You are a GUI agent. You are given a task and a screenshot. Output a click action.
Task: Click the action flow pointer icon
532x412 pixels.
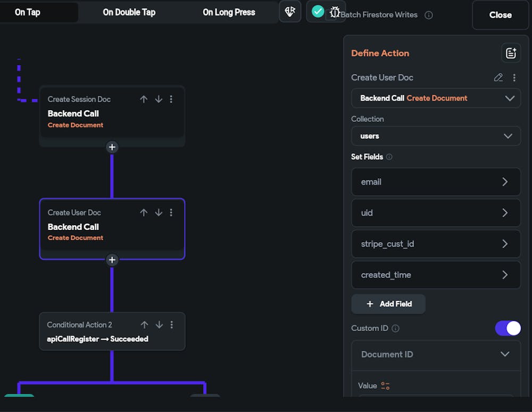[290, 12]
